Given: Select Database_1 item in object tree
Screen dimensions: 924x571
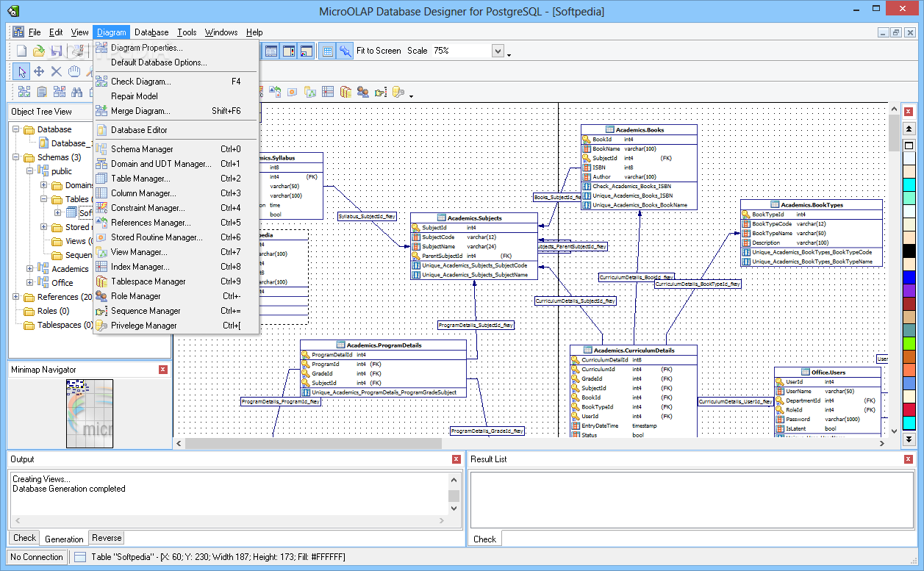Looking at the screenshot, I should pyautogui.click(x=68, y=143).
